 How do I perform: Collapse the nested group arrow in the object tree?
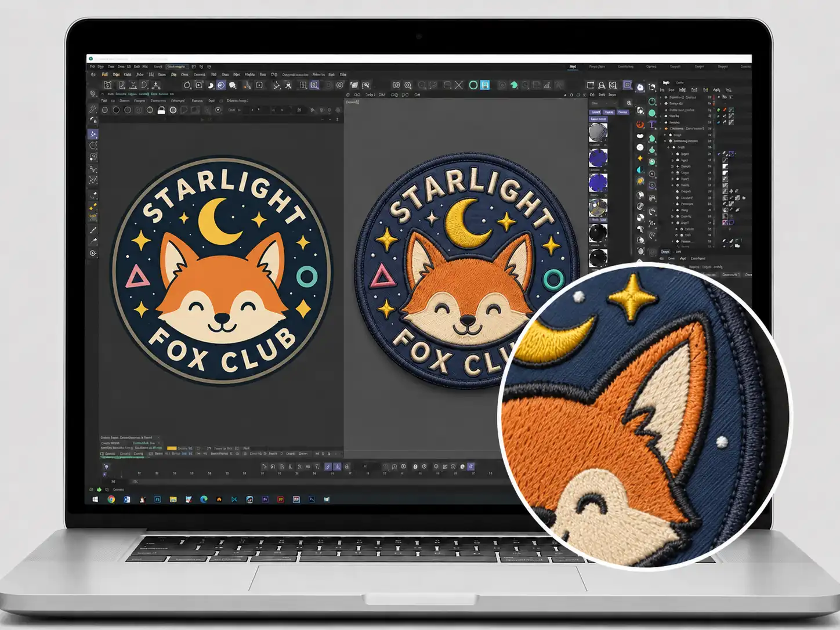click(665, 141)
